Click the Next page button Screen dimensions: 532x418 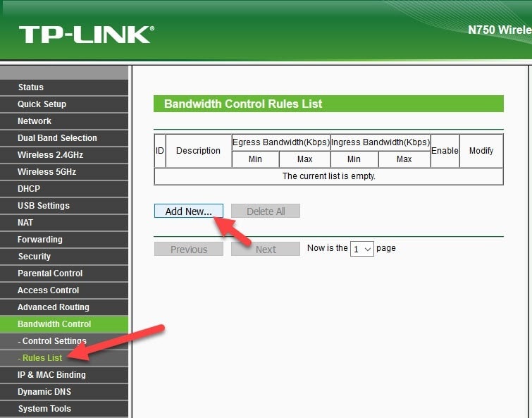(266, 249)
